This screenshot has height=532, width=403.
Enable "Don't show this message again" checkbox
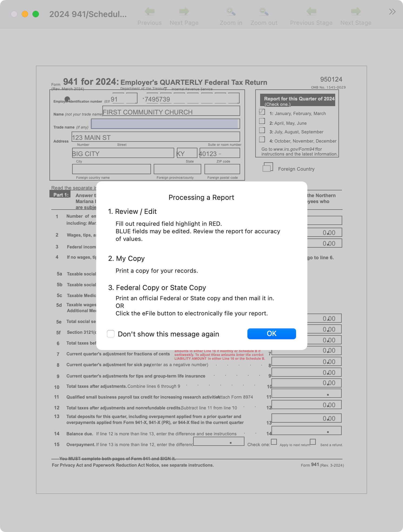tap(111, 334)
